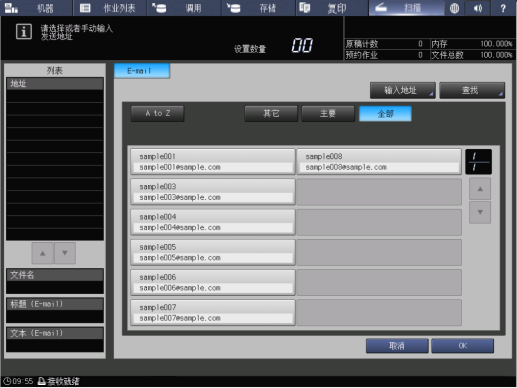Click the 原稿计数 original count row
The width and height of the screenshot is (517, 388).
[x=386, y=44]
